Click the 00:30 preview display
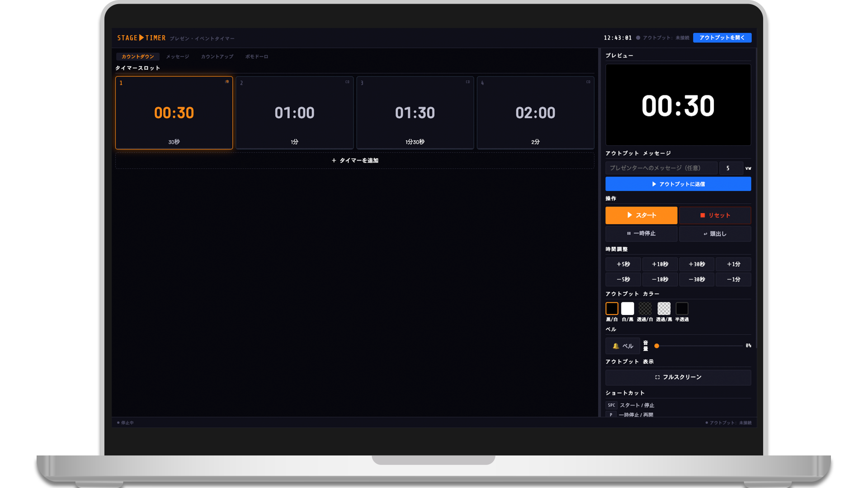The height and width of the screenshot is (488, 868). 678,105
